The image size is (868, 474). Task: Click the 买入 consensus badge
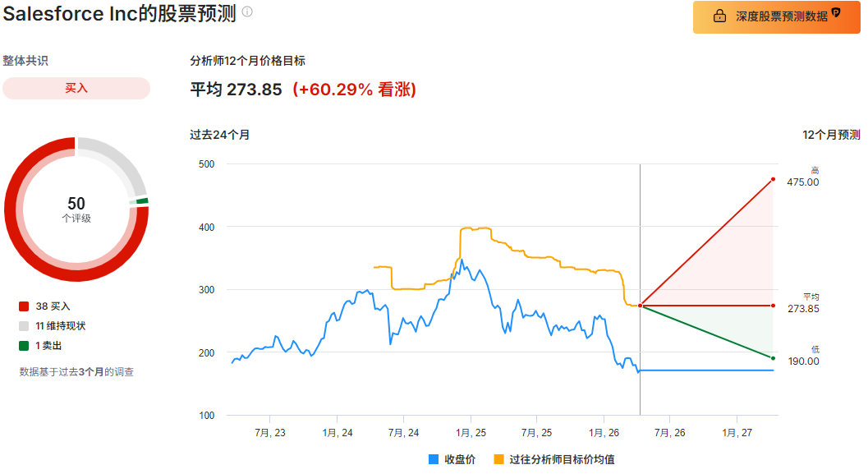pyautogui.click(x=76, y=88)
